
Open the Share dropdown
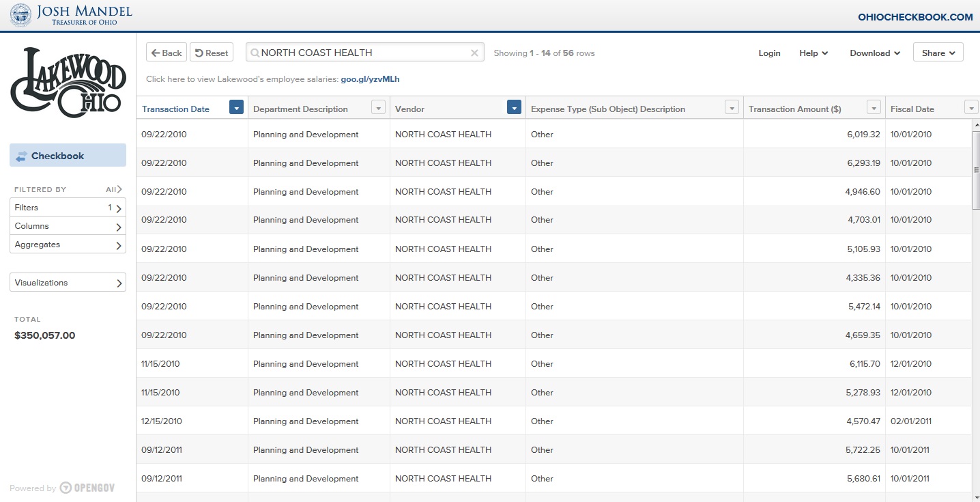(x=938, y=53)
